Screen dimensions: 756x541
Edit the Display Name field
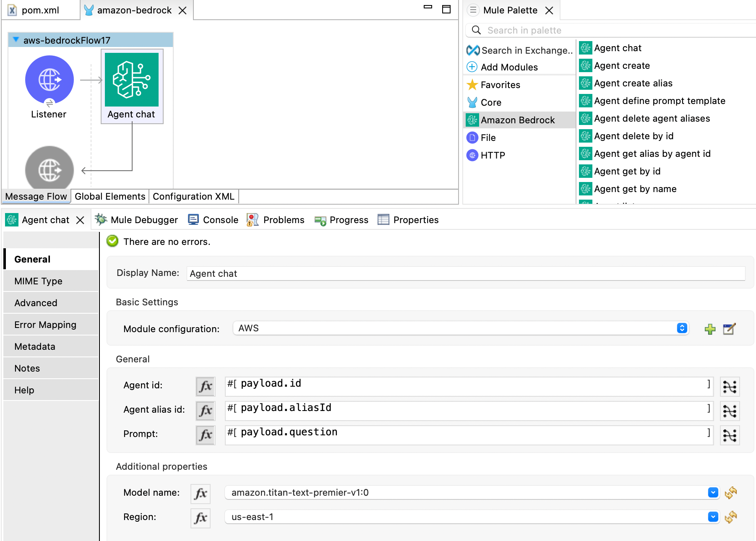point(466,273)
